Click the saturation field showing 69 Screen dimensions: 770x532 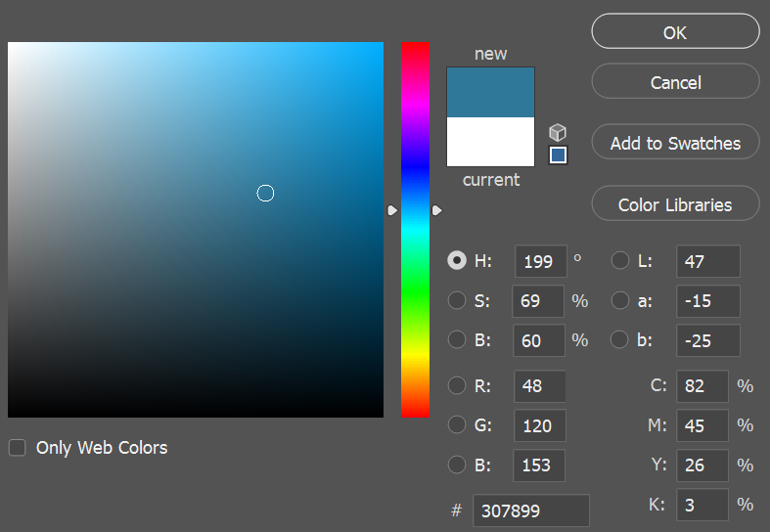538,301
